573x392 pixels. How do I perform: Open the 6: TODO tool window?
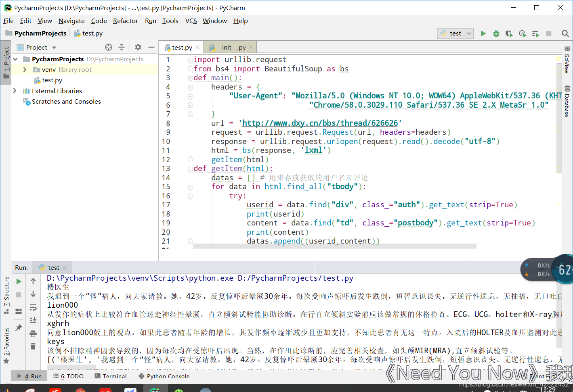click(x=68, y=376)
